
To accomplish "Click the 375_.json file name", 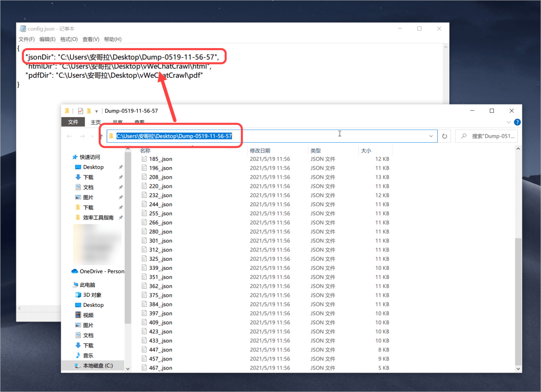I will 160,295.
